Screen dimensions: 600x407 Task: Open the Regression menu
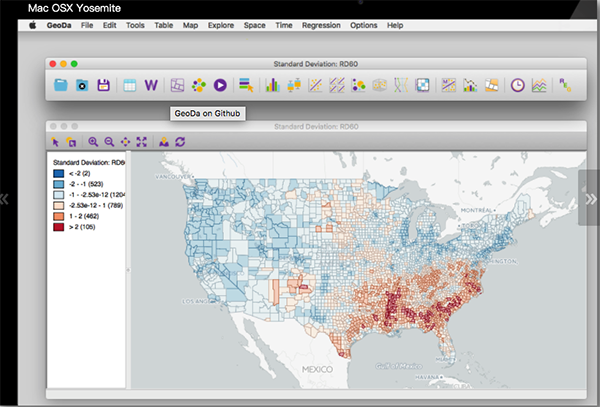[321, 24]
